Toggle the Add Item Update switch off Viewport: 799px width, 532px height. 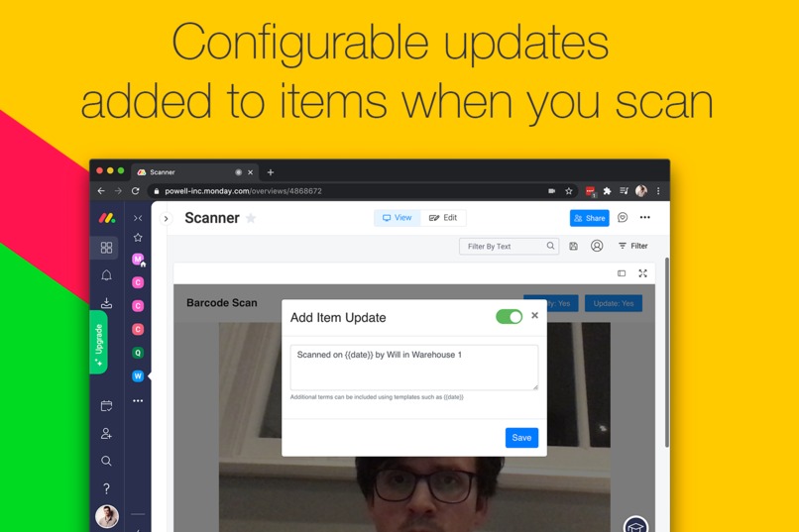tap(510, 317)
